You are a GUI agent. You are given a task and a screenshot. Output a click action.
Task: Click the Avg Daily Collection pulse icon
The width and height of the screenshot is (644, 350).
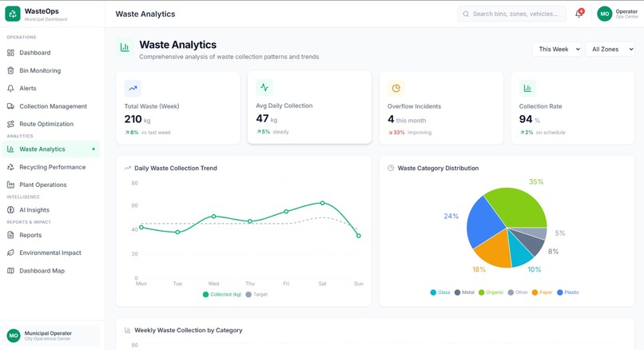[264, 88]
